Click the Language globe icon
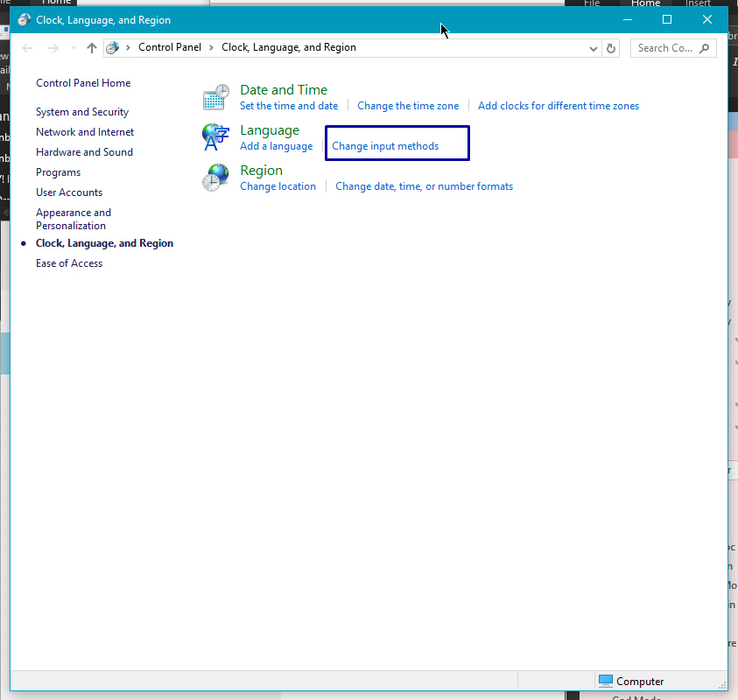This screenshot has height=700, width=738. (215, 138)
